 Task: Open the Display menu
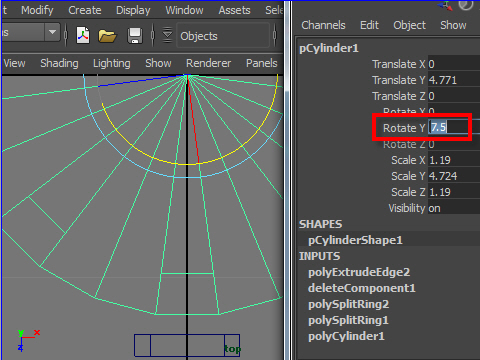pyautogui.click(x=133, y=10)
